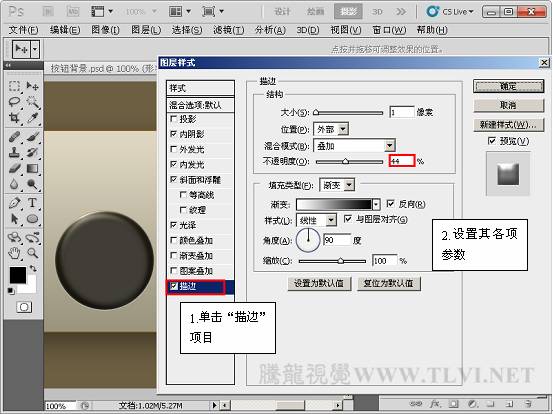Image resolution: width=553 pixels, height=414 pixels.
Task: Open the gradient picker dropdown arrow
Action: coord(376,205)
